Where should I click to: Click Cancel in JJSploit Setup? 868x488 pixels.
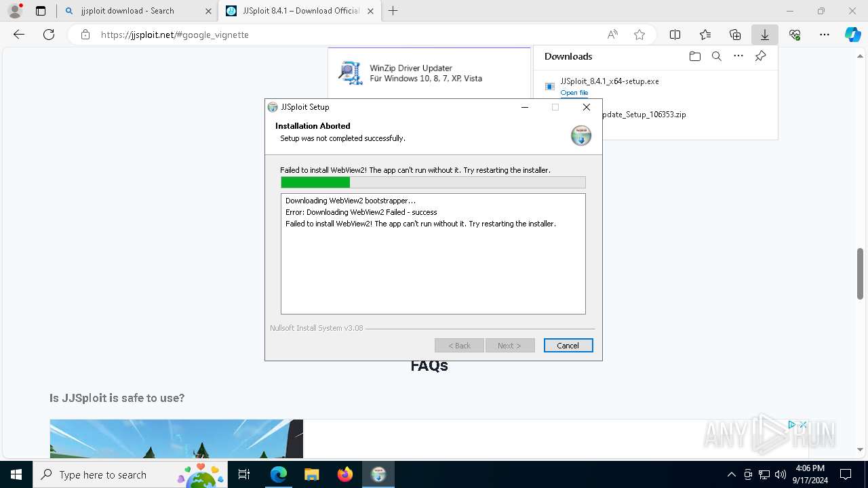point(568,346)
